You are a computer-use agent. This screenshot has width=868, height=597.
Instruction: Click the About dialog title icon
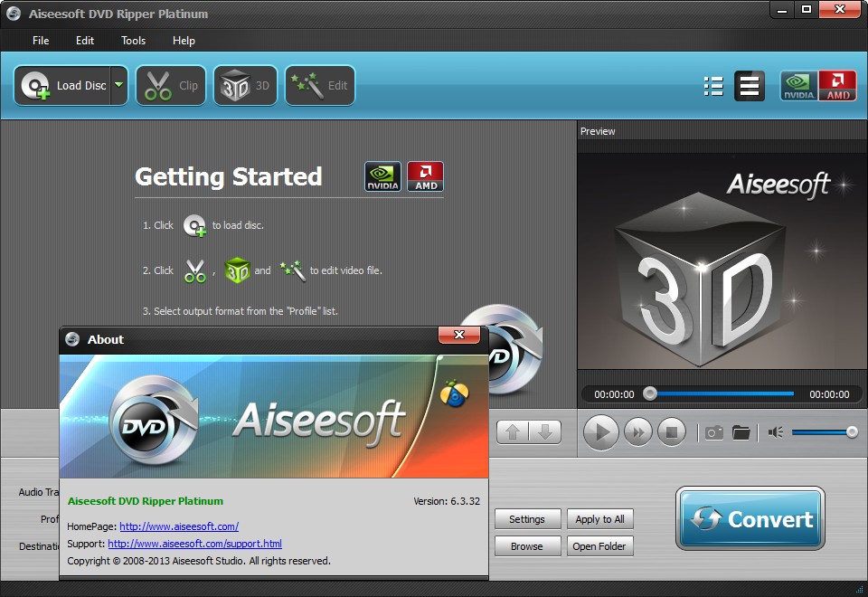[72, 339]
